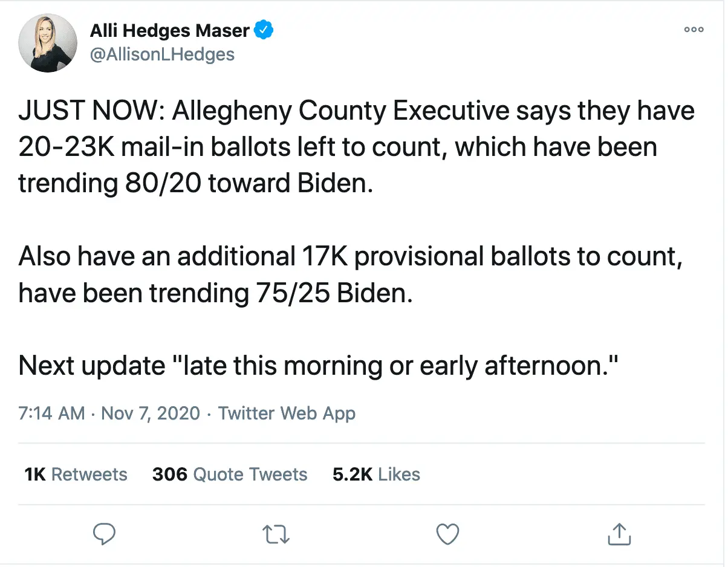Open the share tweet menu
The width and height of the screenshot is (728, 567).
click(619, 534)
